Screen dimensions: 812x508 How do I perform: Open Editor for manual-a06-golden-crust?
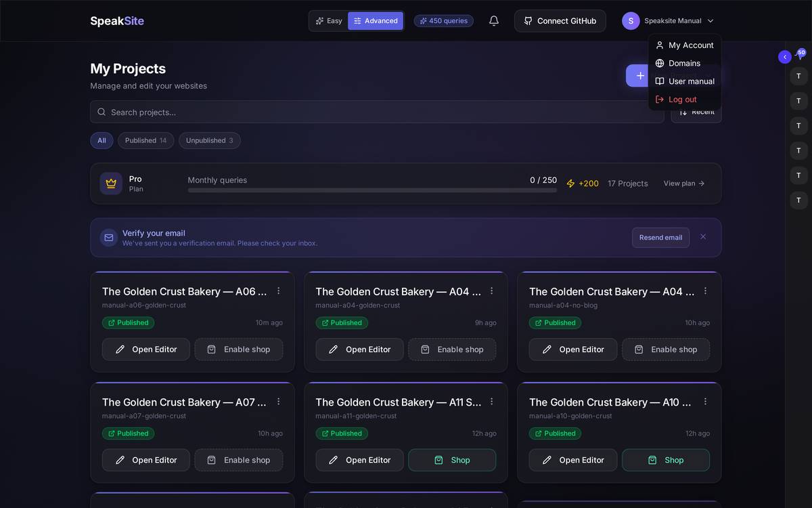point(146,350)
